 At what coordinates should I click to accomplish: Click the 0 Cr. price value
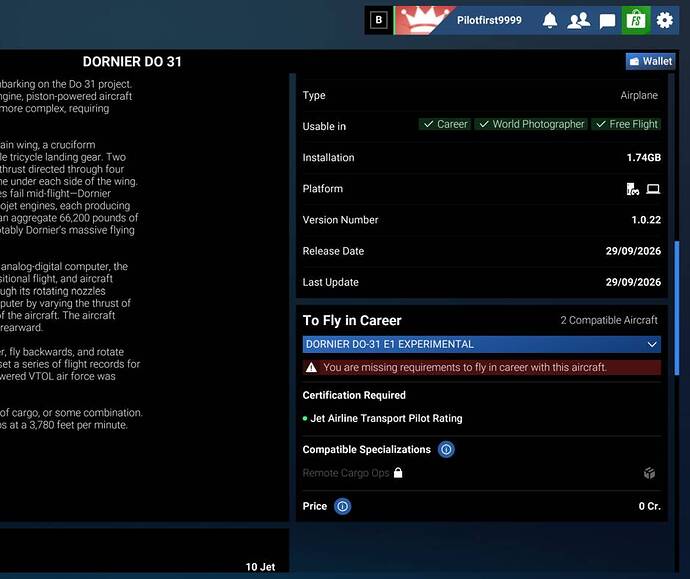(x=650, y=506)
